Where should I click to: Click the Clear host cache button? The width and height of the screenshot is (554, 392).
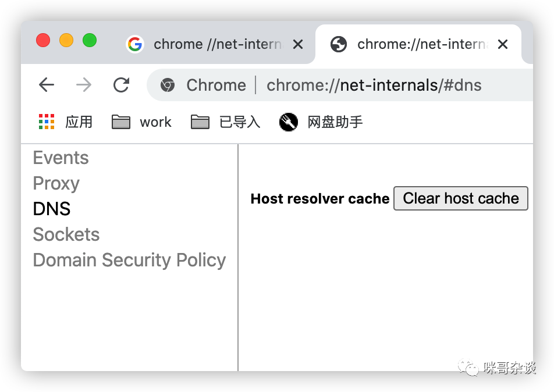coord(461,198)
